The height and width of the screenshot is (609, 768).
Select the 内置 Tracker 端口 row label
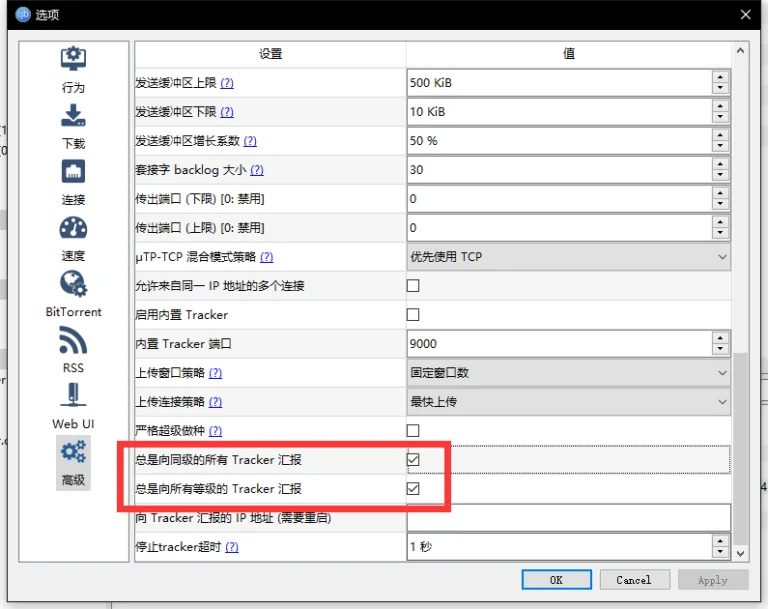click(183, 343)
